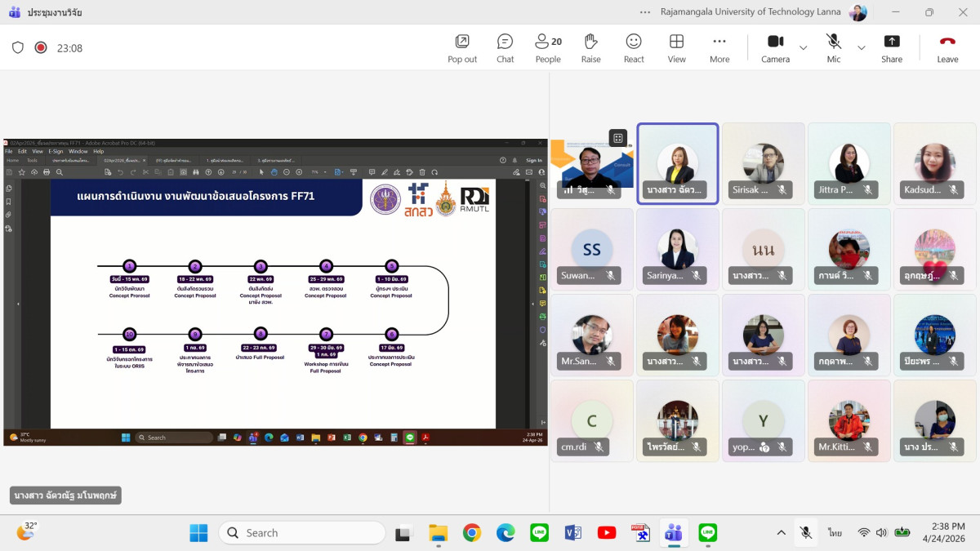Screen dimensions: 980x551
Task: Open the More actions menu
Action: 719,47
